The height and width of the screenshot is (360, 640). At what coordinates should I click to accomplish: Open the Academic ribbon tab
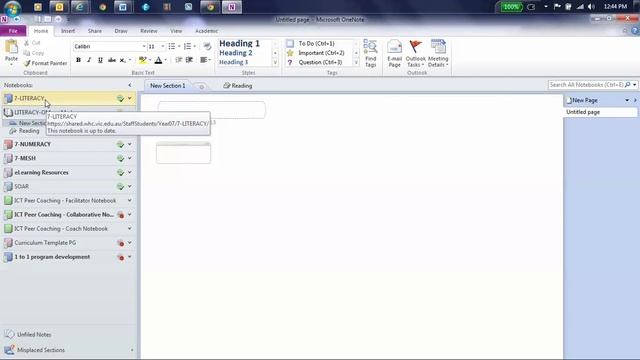[207, 31]
